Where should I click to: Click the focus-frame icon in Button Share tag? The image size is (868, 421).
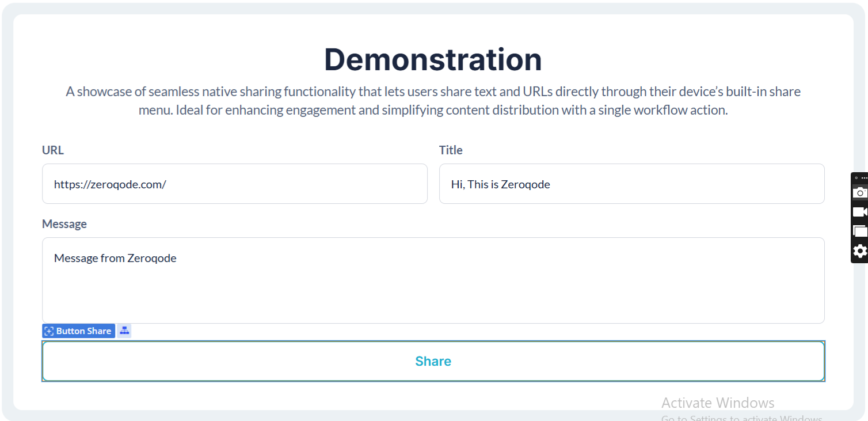[x=49, y=331]
